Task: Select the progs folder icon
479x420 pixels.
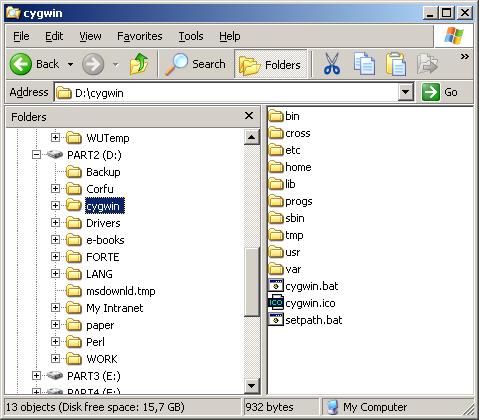Action: point(276,201)
